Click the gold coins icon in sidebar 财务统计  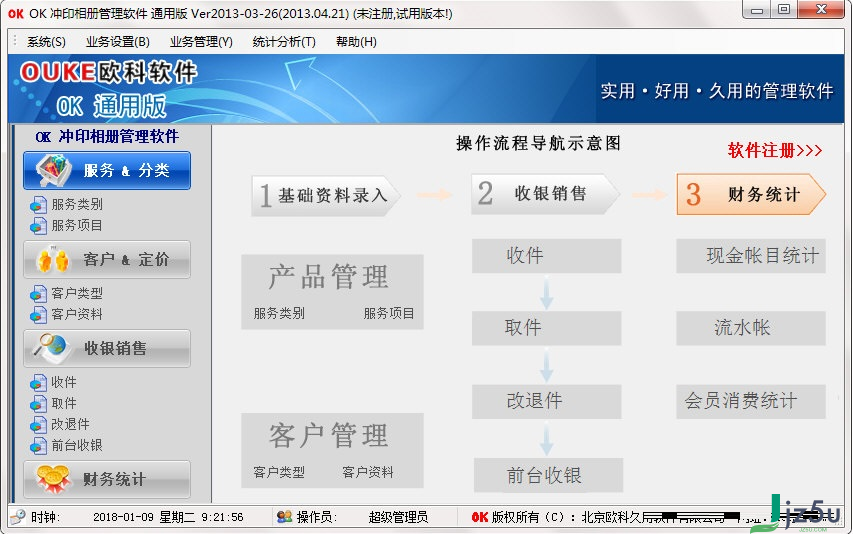53,479
